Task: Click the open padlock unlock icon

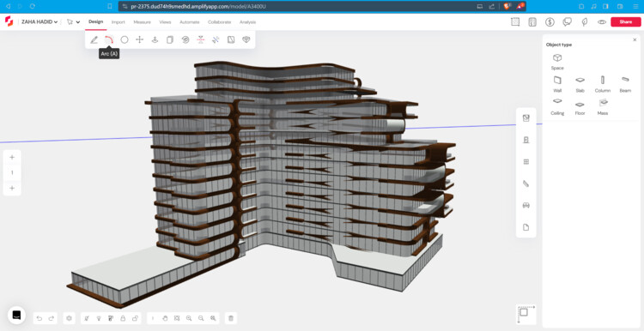Action: point(135,318)
